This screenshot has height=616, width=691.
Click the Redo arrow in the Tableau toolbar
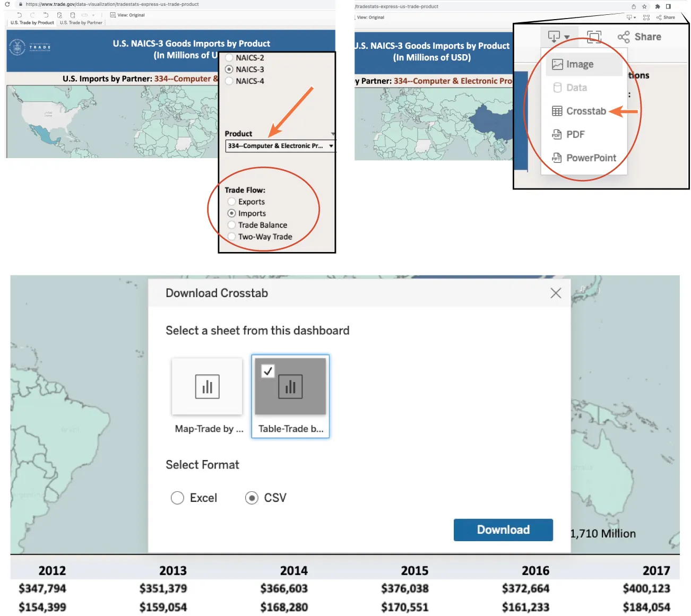click(33, 15)
